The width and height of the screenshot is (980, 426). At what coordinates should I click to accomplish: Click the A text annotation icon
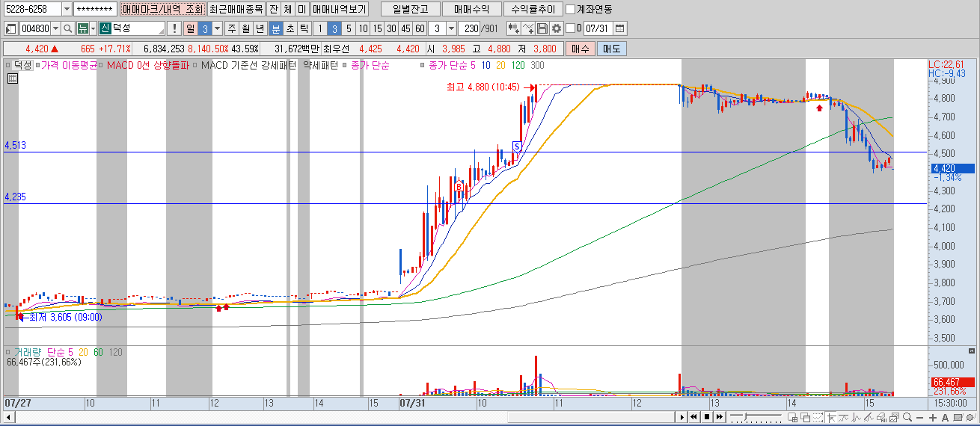945,417
